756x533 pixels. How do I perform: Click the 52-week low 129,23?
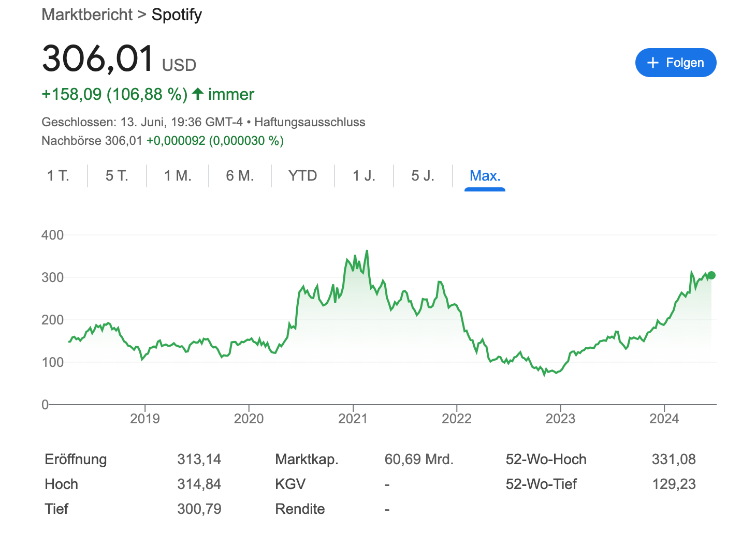[674, 484]
